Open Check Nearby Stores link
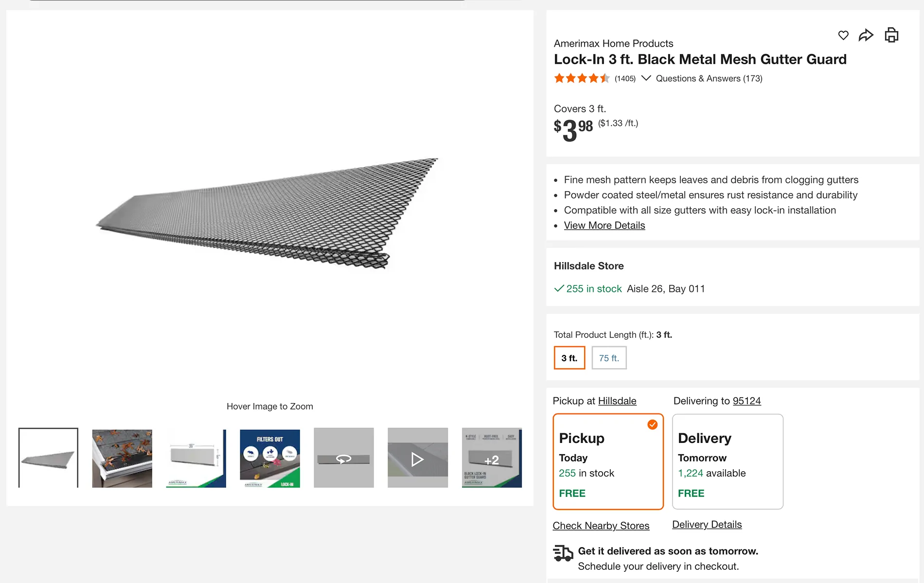 pyautogui.click(x=601, y=526)
